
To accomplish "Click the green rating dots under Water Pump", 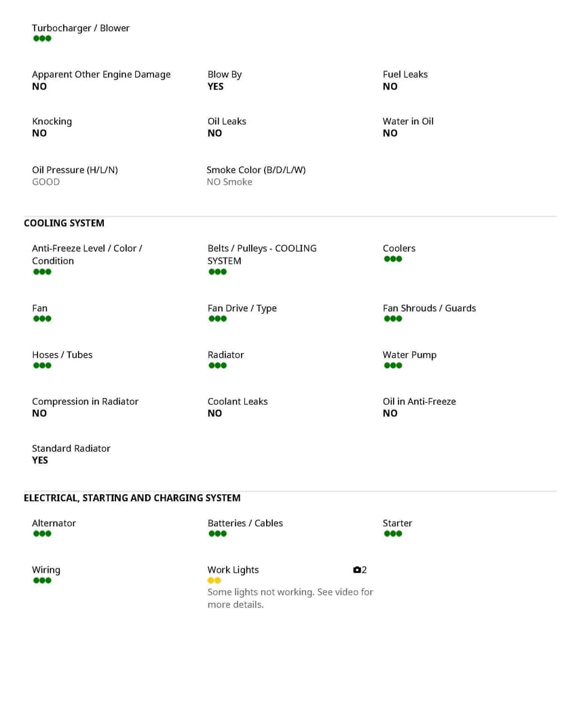I will tap(392, 365).
